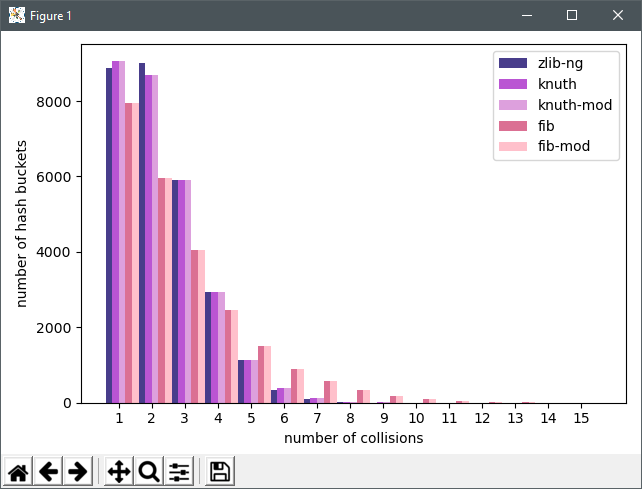Click the 'Figure 1' window title

(51, 16)
